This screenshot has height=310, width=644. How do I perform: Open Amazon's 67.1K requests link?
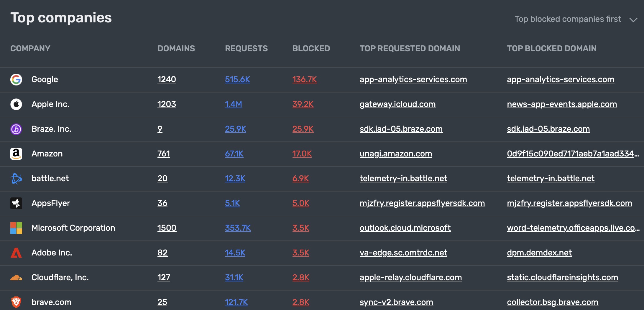(234, 154)
